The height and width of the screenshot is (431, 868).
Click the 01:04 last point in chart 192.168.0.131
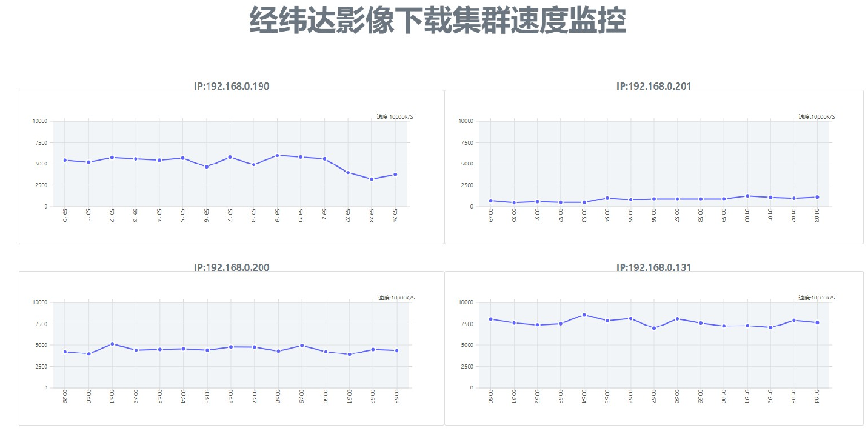tap(817, 322)
